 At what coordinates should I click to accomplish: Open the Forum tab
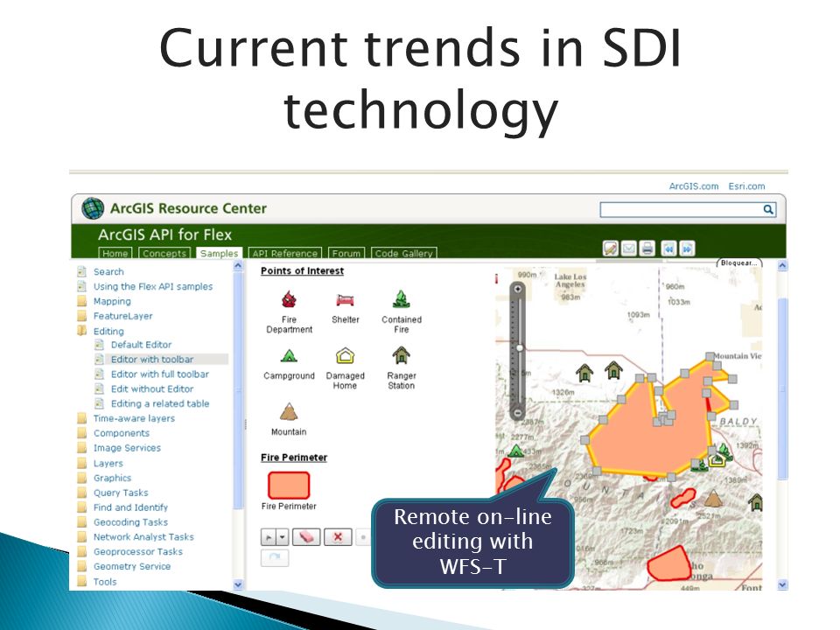click(346, 254)
